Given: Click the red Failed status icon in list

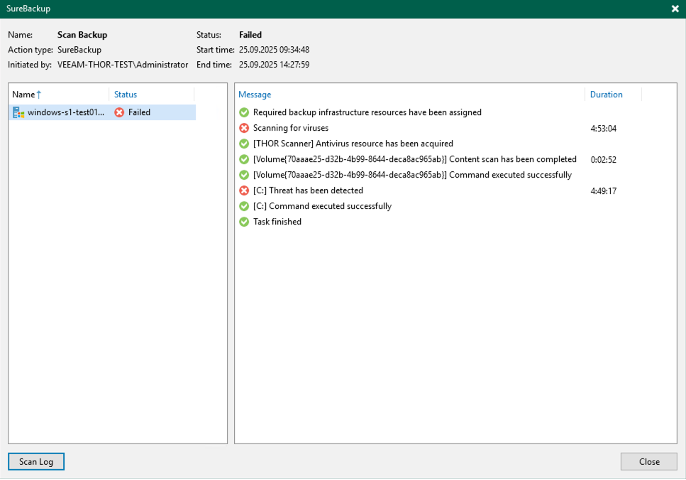Looking at the screenshot, I should coord(120,113).
